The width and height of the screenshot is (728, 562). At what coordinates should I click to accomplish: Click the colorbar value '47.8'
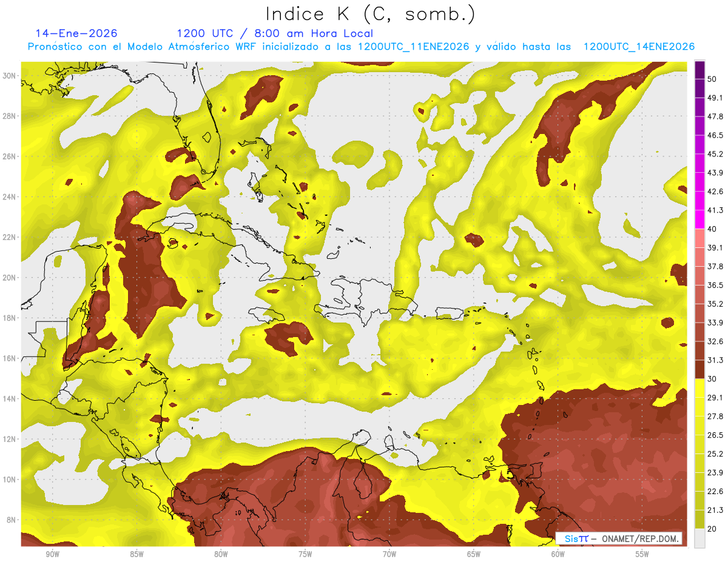point(715,116)
